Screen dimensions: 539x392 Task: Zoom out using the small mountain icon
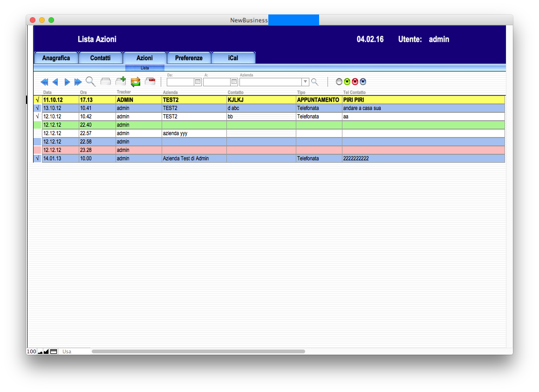pyautogui.click(x=40, y=351)
